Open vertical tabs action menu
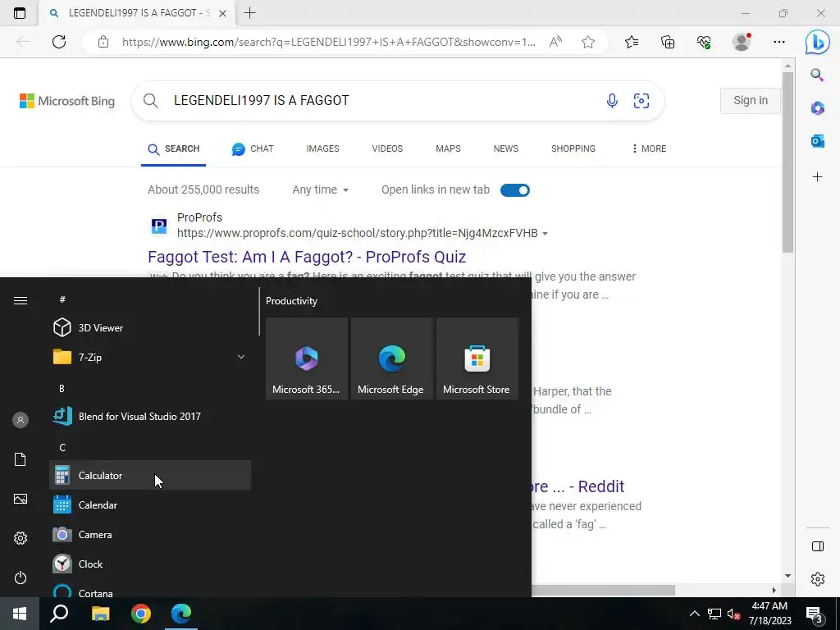The height and width of the screenshot is (630, 840). (x=20, y=13)
